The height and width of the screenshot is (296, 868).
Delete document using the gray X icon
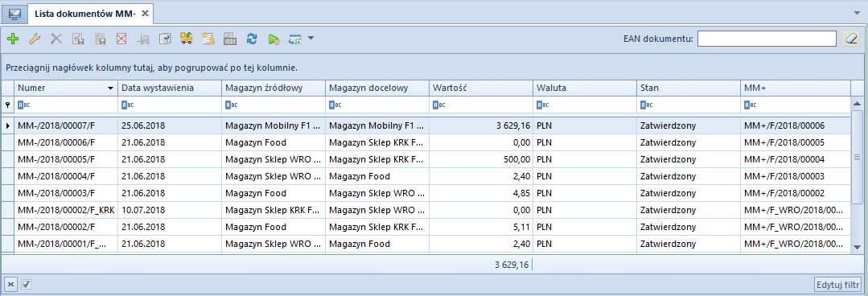tap(56, 39)
